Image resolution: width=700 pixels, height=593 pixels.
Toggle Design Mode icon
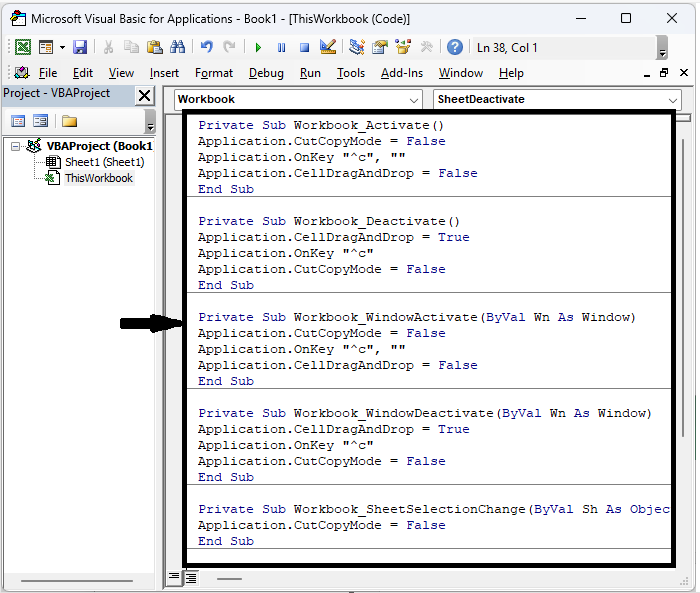[x=327, y=47]
